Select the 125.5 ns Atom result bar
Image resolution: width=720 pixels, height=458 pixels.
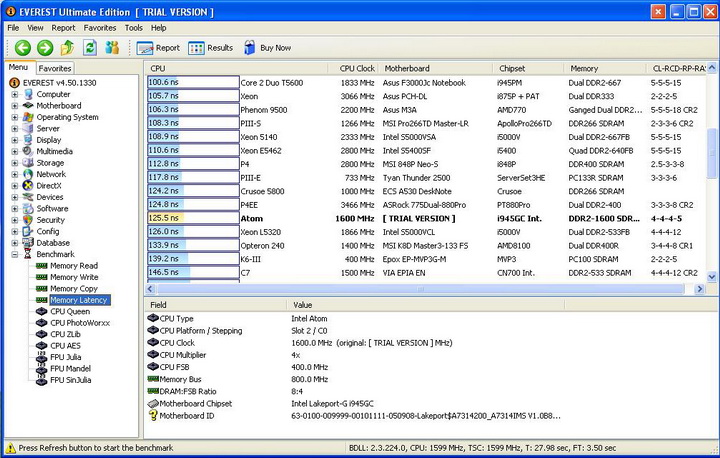193,218
